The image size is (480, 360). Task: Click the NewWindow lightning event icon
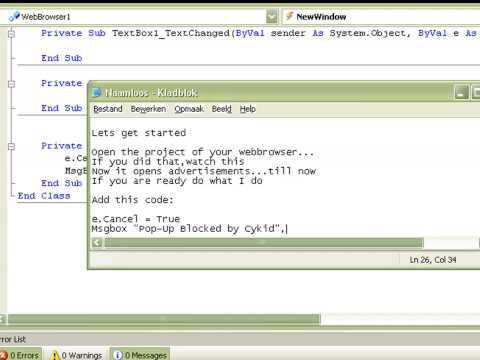[x=289, y=16]
